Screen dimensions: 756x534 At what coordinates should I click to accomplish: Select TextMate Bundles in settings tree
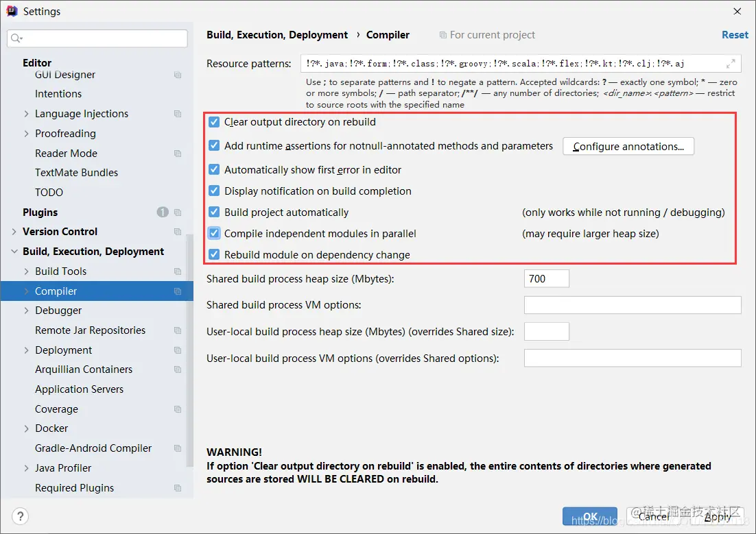point(76,173)
